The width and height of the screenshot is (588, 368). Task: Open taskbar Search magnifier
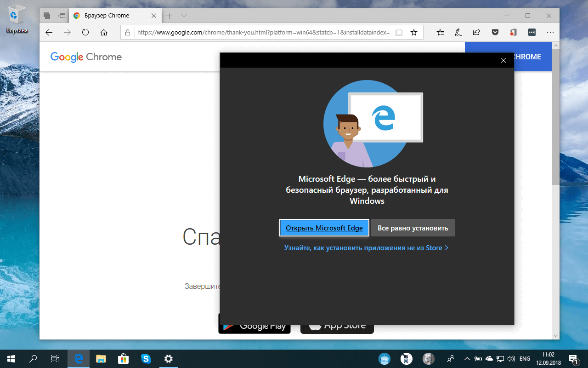click(x=33, y=359)
